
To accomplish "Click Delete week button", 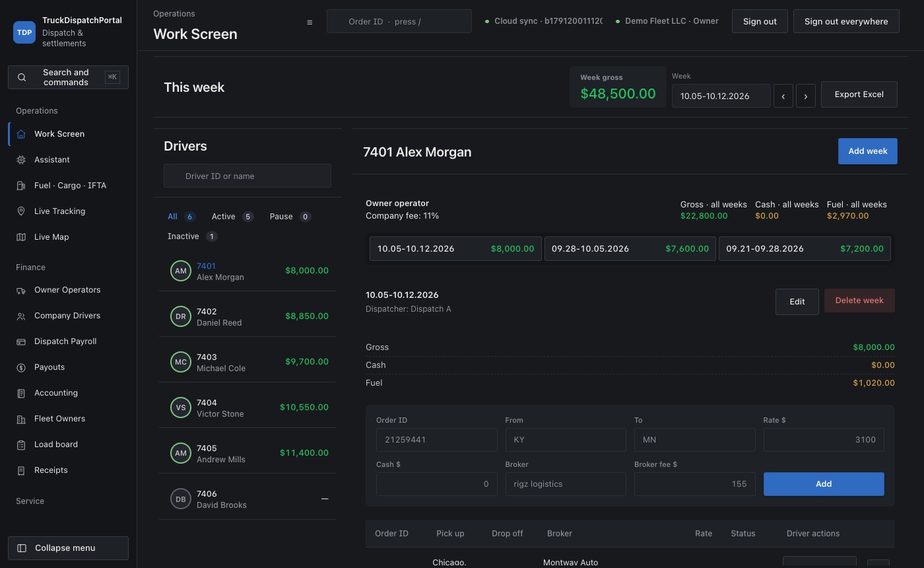I will pos(859,301).
